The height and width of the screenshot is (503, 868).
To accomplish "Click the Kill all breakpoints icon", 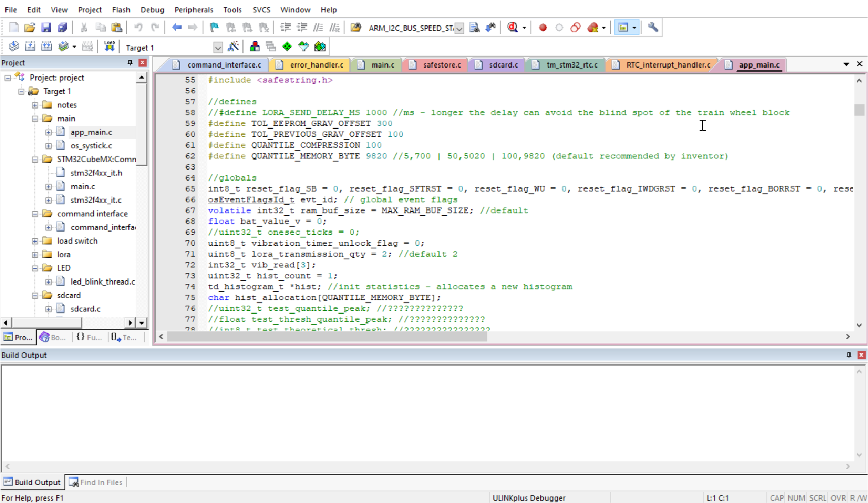I will [x=593, y=27].
